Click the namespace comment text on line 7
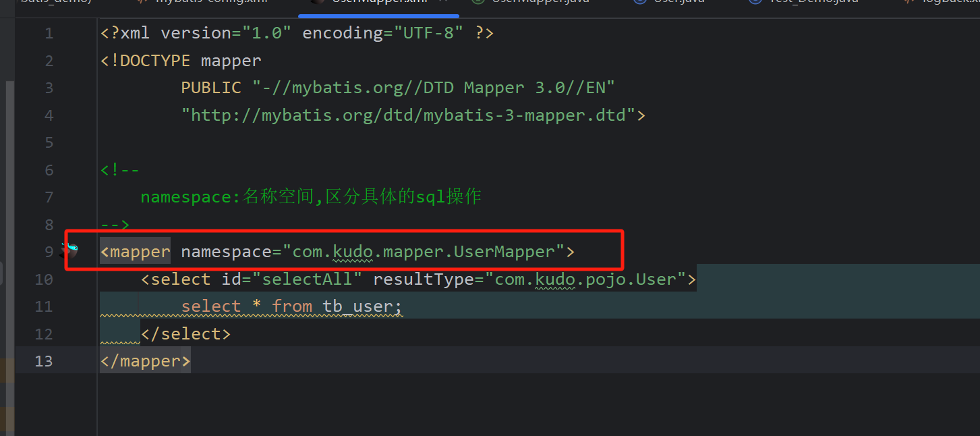The height and width of the screenshot is (436, 980). coord(311,197)
